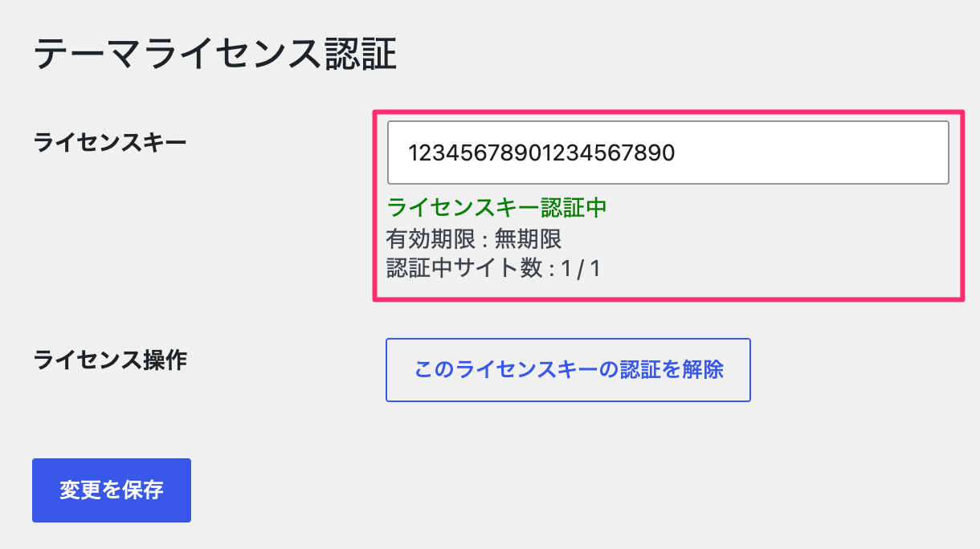Click the このライセンスキーの認証を解除 button
The height and width of the screenshot is (549, 980).
pos(568,369)
